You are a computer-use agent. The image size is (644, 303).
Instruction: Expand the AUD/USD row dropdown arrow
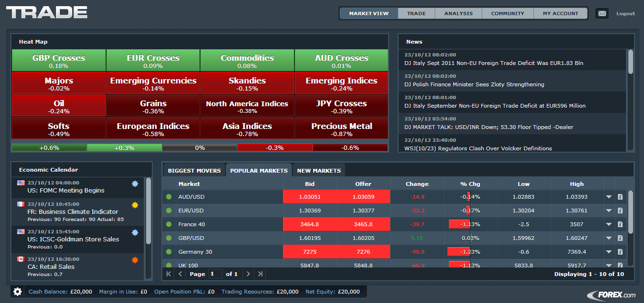609,197
